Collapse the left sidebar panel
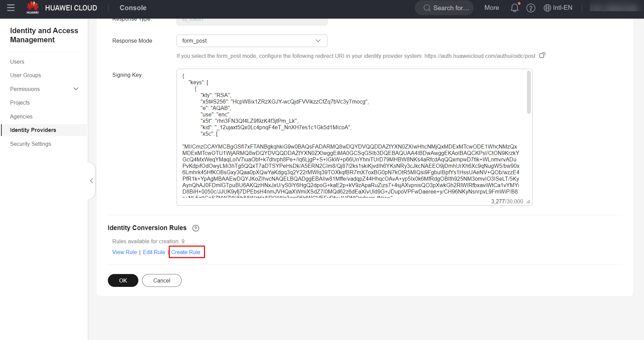Viewport: 644px width, 340px height. (x=91, y=181)
